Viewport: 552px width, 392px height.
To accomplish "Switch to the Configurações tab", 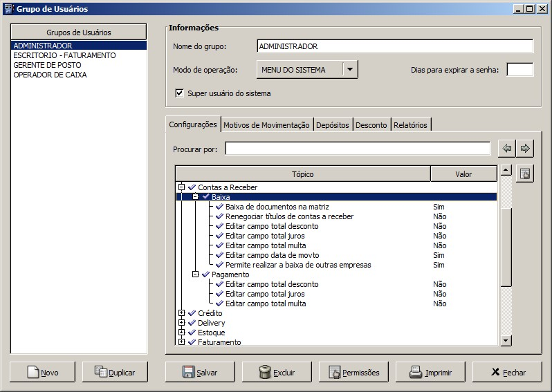I will coord(193,124).
